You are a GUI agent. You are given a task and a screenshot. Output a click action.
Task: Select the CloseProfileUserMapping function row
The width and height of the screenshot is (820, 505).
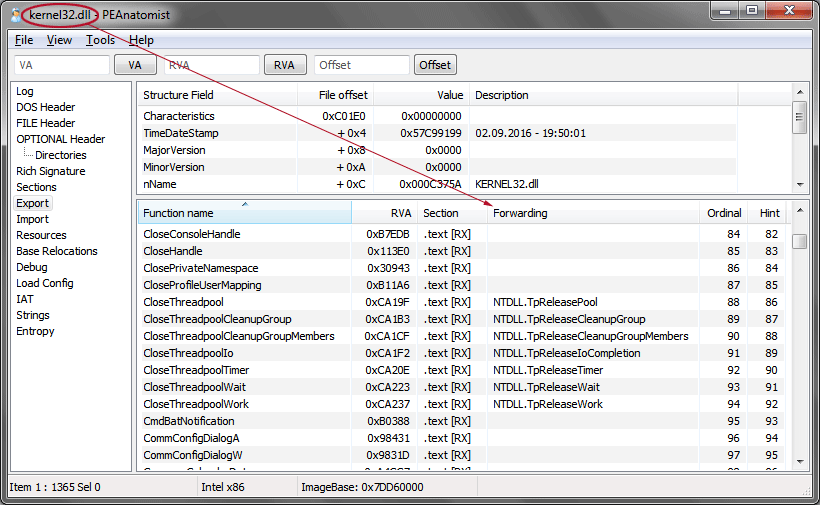click(x=461, y=285)
